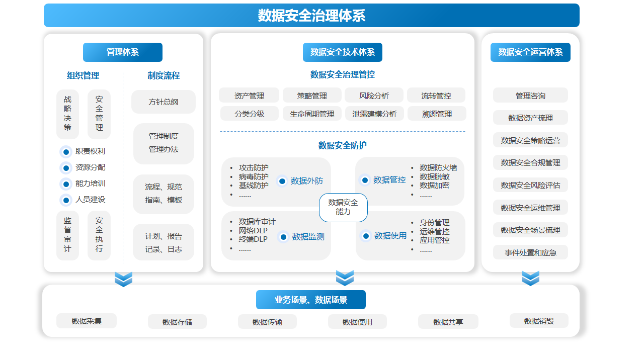Click the bullet icon beside 职责权利
Image resolution: width=644 pixels, height=362 pixels.
click(x=66, y=152)
